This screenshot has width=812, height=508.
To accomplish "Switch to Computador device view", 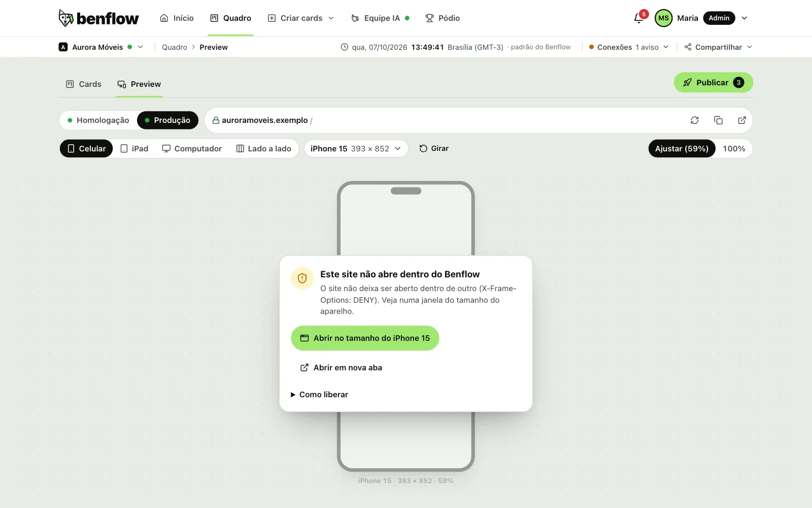I will tap(192, 148).
